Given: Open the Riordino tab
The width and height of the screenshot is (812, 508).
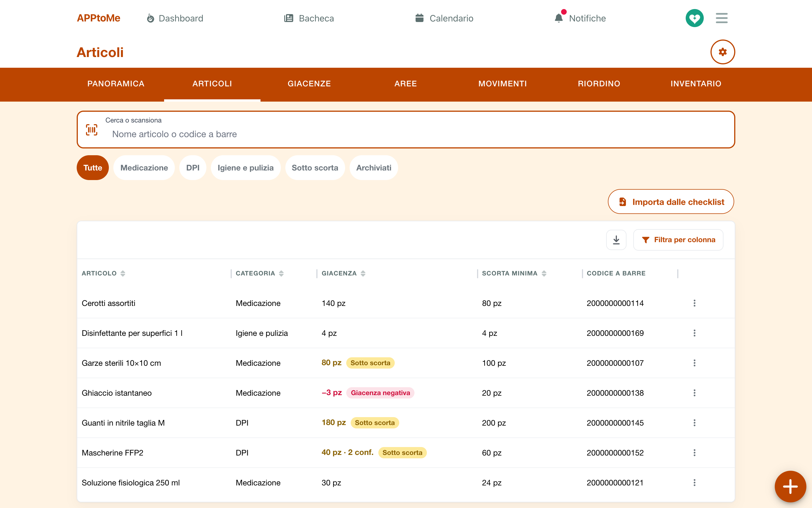Looking at the screenshot, I should click(599, 84).
